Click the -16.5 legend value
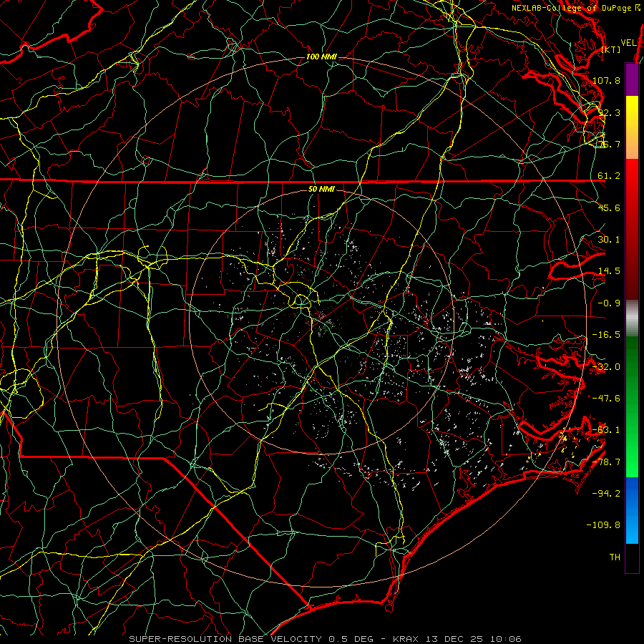 606,335
